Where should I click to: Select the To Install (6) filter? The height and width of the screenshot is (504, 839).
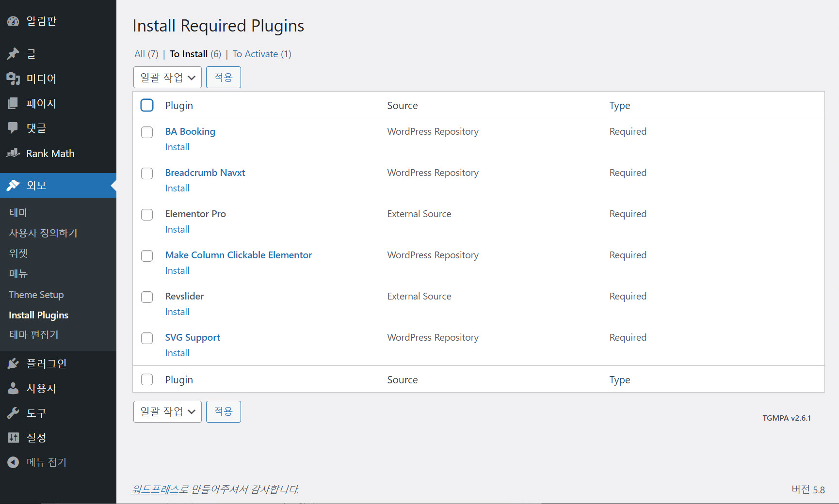pyautogui.click(x=195, y=54)
